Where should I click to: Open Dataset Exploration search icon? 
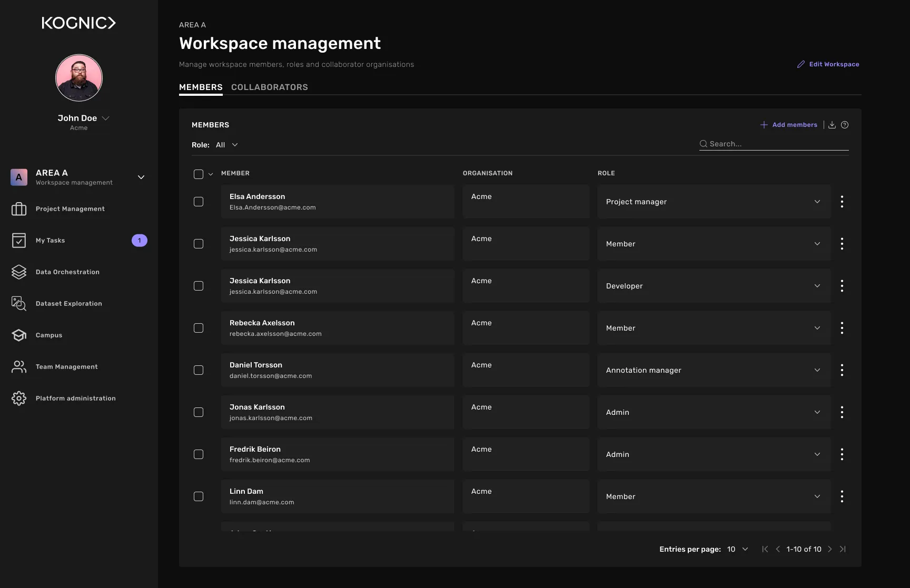(19, 304)
